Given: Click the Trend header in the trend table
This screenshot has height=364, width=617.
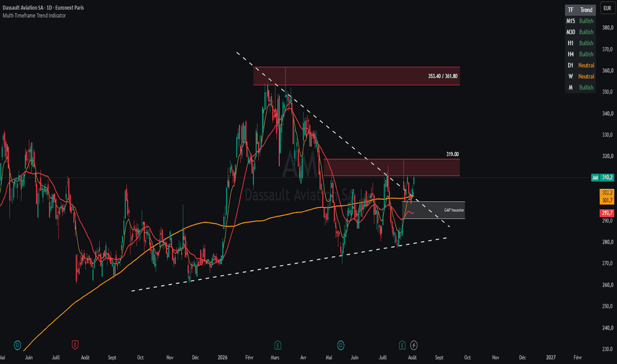Looking at the screenshot, I should 586,10.
